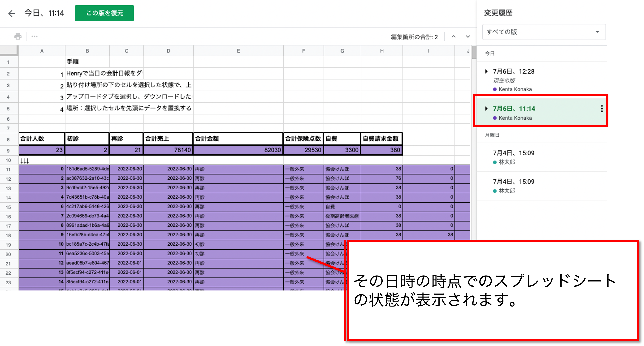Click the cell with value 78140
The height and width of the screenshot is (346, 644).
click(168, 150)
